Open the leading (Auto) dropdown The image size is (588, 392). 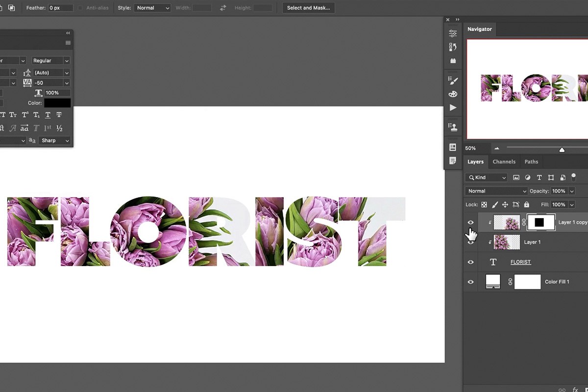[51, 73]
